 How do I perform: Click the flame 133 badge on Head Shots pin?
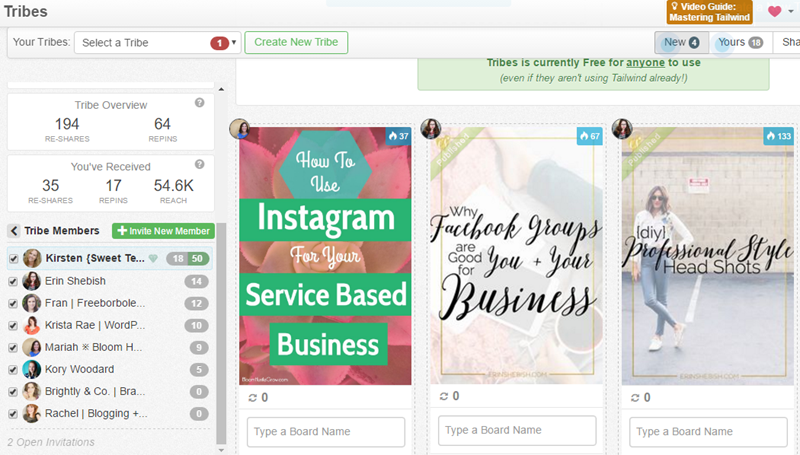[x=779, y=136]
